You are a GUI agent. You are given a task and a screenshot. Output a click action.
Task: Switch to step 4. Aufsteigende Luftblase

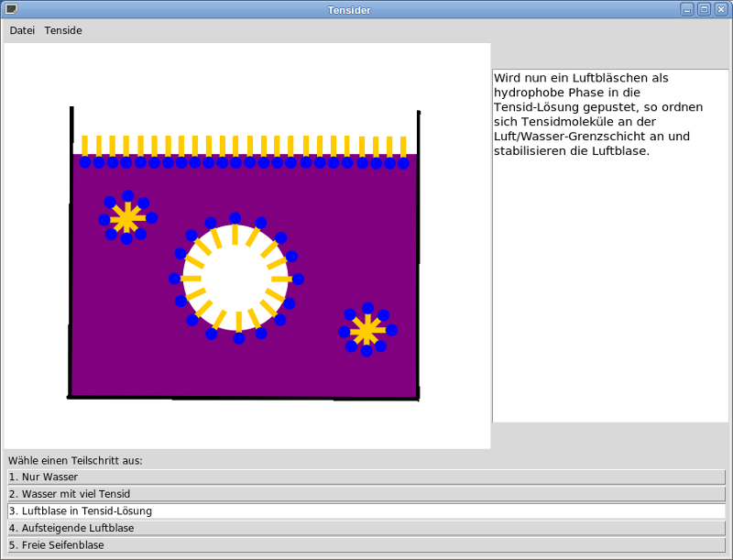click(366, 528)
